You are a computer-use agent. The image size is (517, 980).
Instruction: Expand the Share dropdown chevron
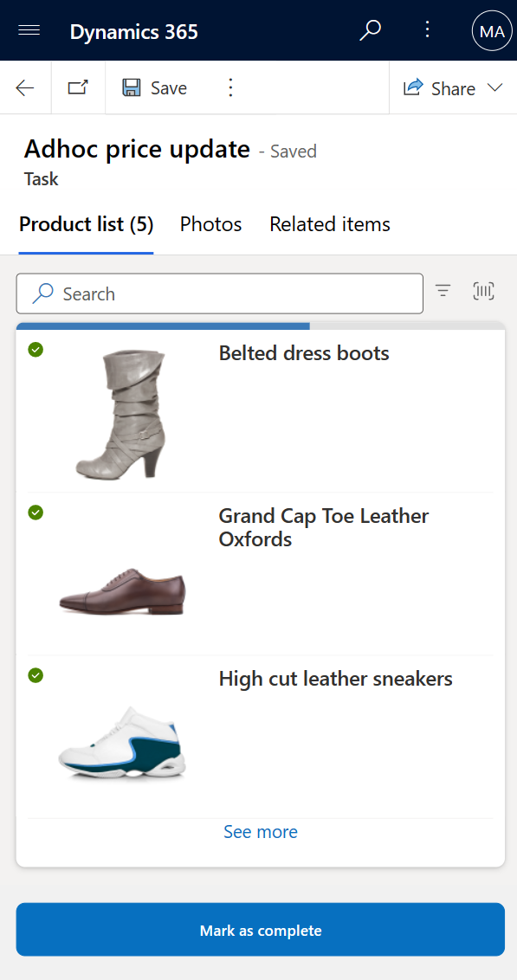[x=495, y=88]
